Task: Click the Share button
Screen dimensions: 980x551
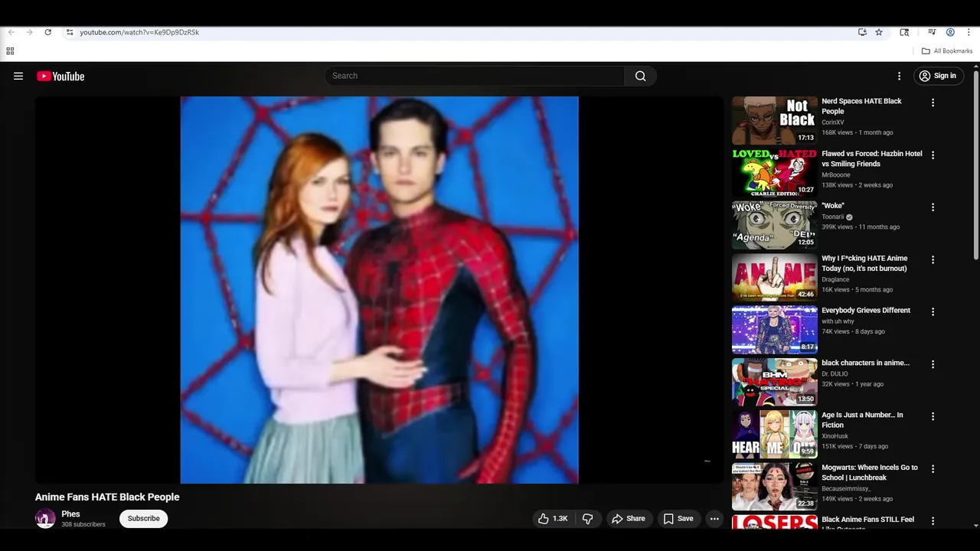Action: [x=628, y=519]
